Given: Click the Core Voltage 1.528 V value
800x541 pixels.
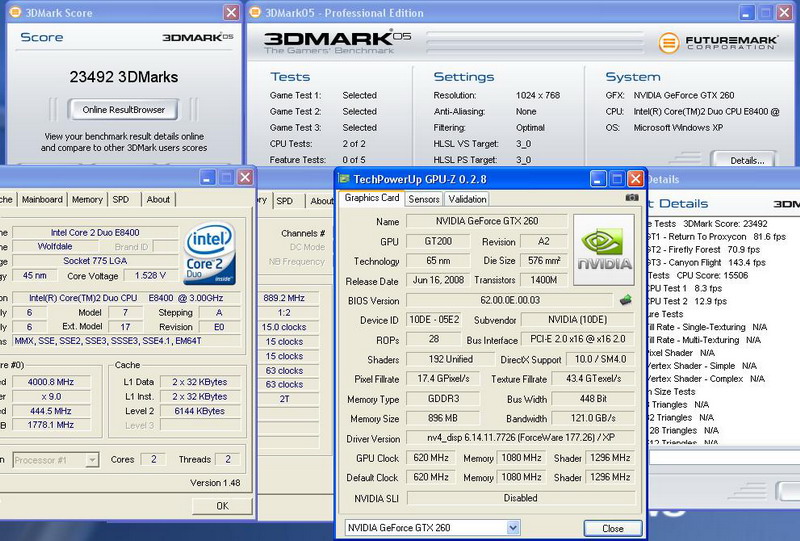Looking at the screenshot, I should coord(150,276).
